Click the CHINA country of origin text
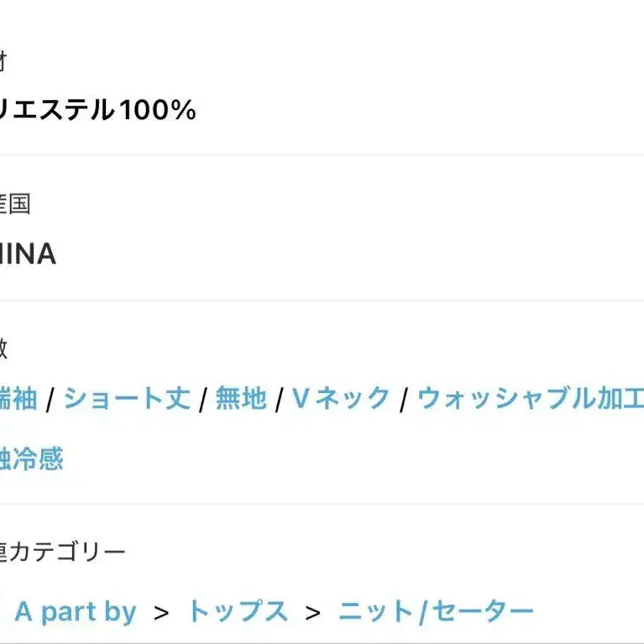Viewport: 644px width, 644px height. pyautogui.click(x=28, y=254)
